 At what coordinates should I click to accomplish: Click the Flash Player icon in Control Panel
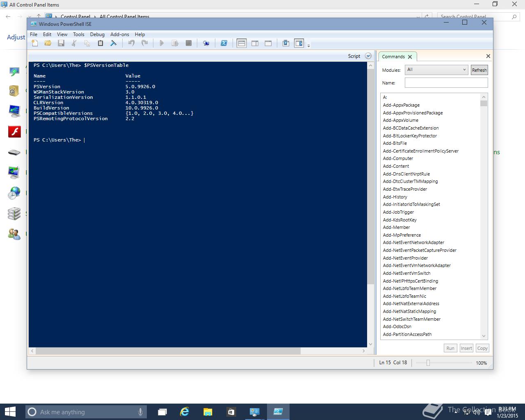click(x=14, y=132)
